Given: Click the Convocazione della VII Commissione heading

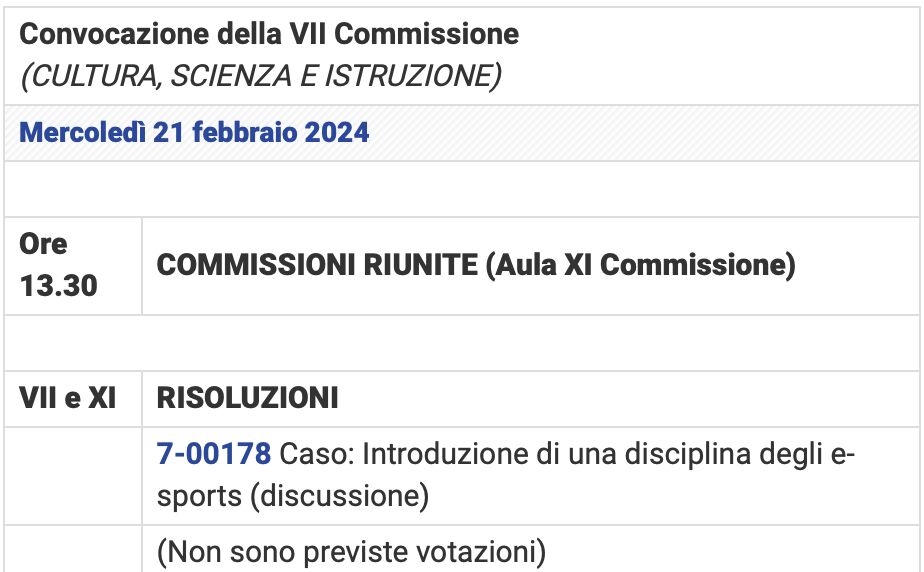Looking at the screenshot, I should pyautogui.click(x=269, y=34).
